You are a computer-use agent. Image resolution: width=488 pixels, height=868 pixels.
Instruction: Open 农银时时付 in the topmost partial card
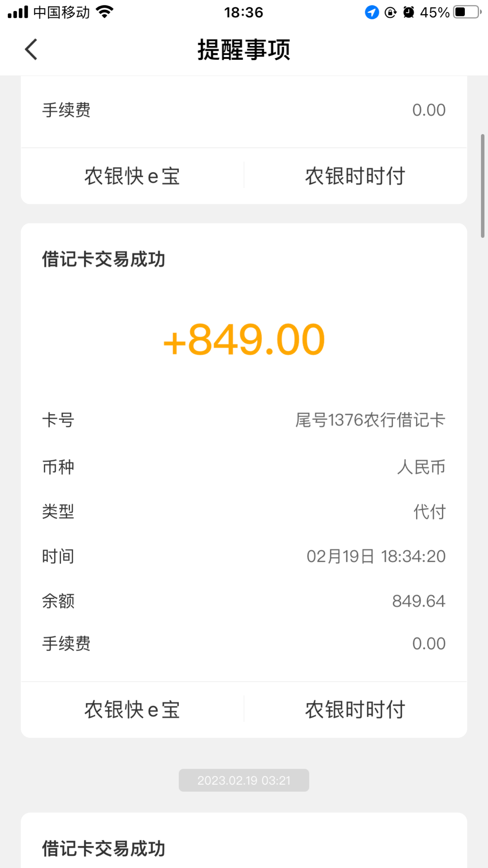[355, 176]
